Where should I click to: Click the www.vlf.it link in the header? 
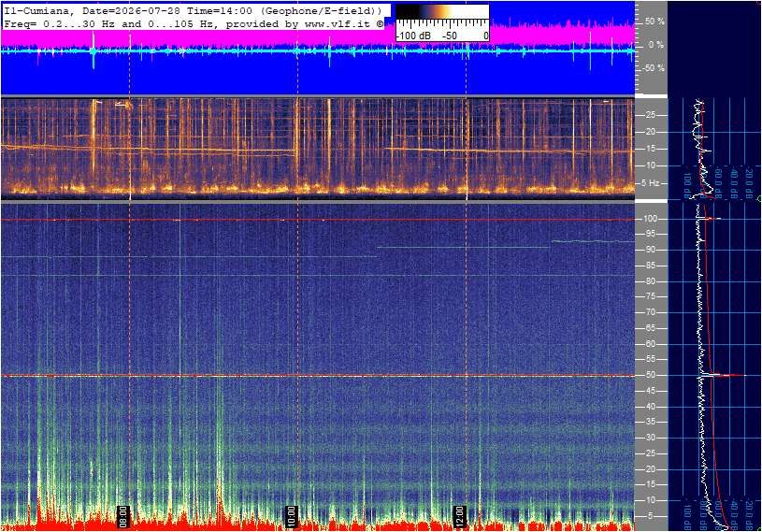pos(338,23)
